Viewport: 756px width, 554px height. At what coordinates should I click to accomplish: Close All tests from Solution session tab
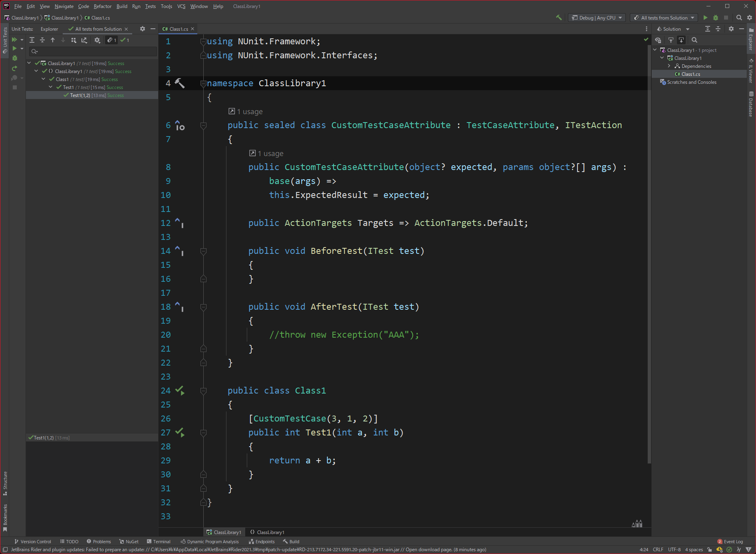click(x=126, y=29)
